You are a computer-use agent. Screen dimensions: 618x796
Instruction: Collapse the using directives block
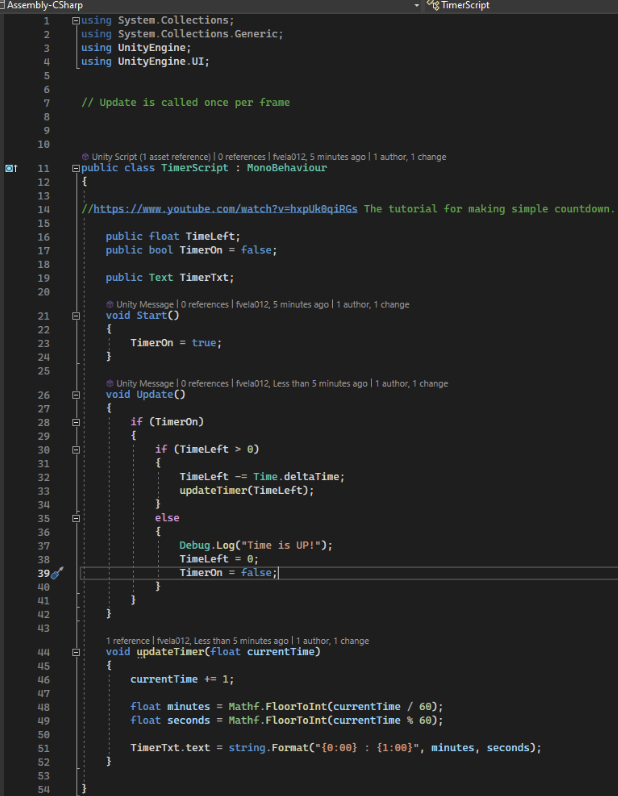tap(76, 21)
